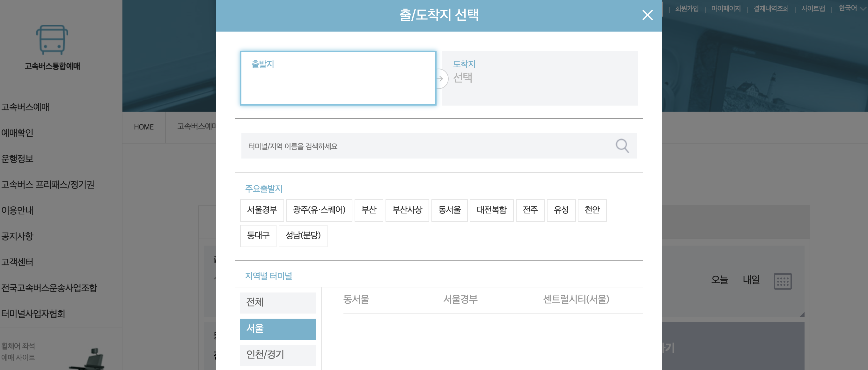This screenshot has height=370, width=868.
Task: Select 오늘 as the date
Action: [719, 280]
